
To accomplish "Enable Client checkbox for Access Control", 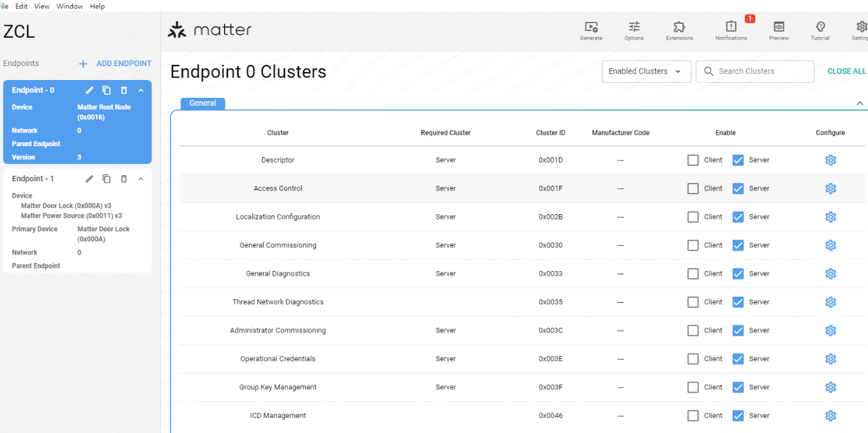I will point(693,188).
